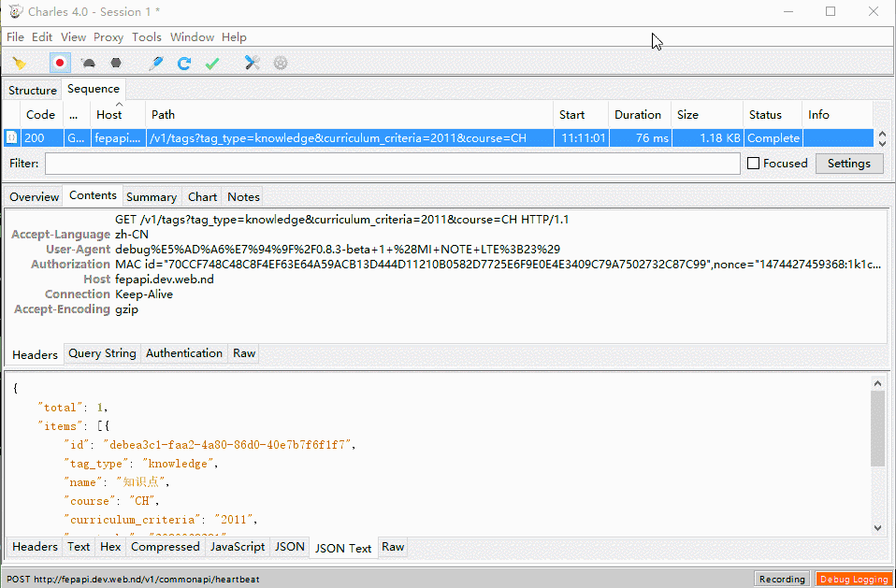This screenshot has height=588, width=896.
Task: Click the Filter Settings button
Action: [x=848, y=164]
